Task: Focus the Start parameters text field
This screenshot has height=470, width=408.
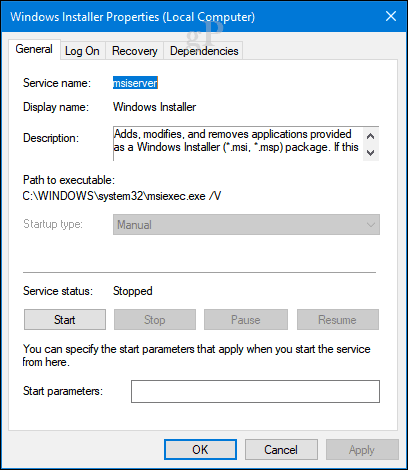Action: (255, 391)
